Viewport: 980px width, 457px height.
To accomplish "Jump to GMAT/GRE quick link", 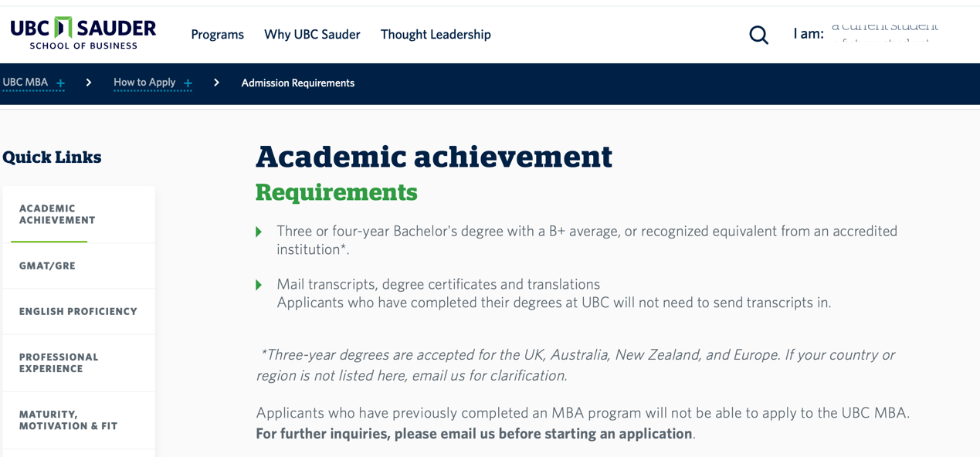I will pos(79,266).
